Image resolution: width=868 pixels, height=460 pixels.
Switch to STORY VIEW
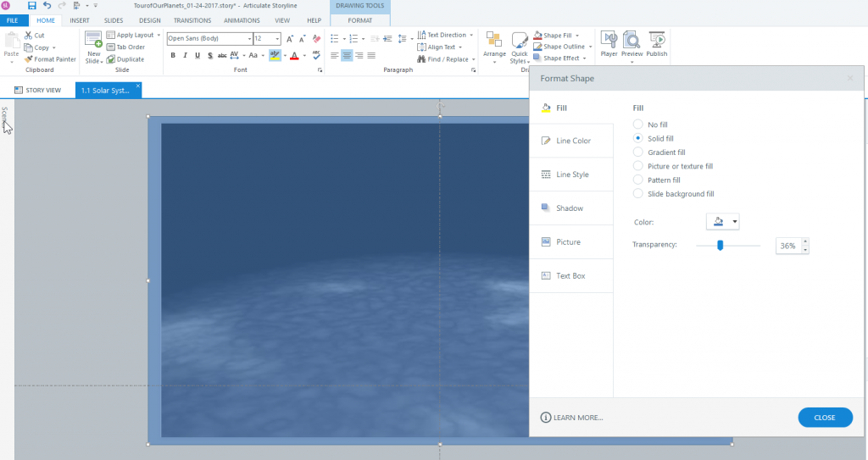[x=37, y=91]
